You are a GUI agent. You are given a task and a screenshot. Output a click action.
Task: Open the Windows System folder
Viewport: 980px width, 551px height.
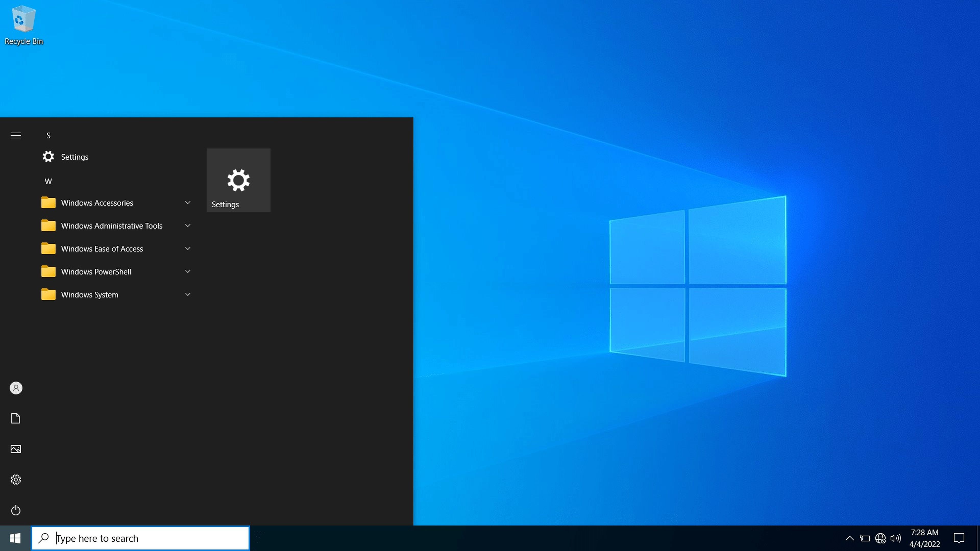click(90, 294)
